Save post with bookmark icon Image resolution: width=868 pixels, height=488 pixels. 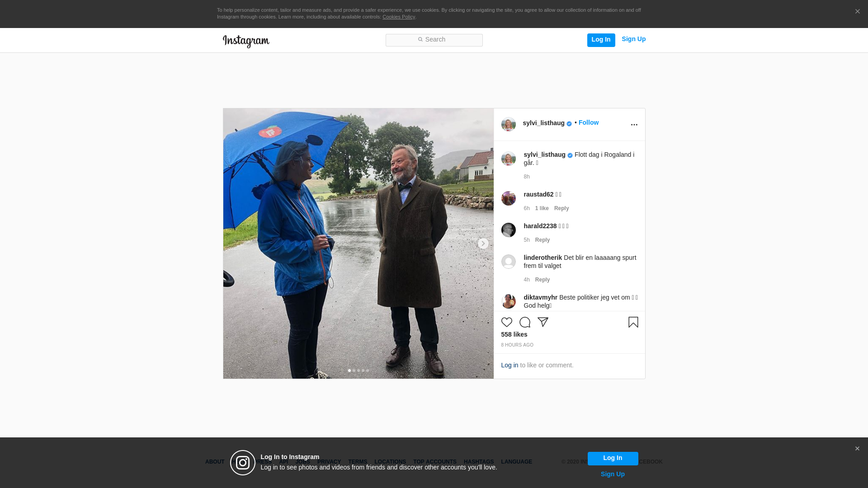(633, 322)
